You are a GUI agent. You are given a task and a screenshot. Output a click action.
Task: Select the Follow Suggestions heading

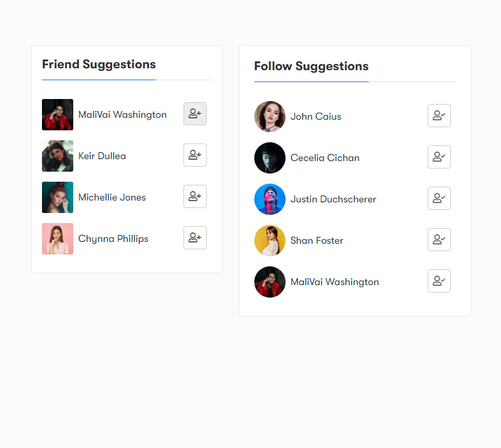pyautogui.click(x=311, y=66)
